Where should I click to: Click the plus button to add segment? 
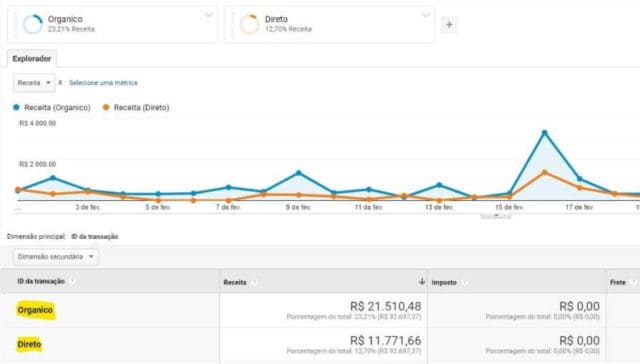pos(449,24)
